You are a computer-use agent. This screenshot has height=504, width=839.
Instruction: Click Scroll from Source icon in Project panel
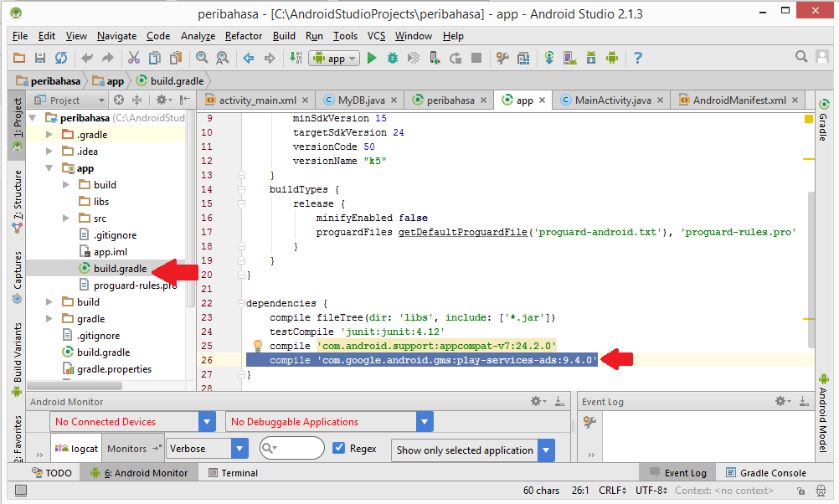pos(119,100)
